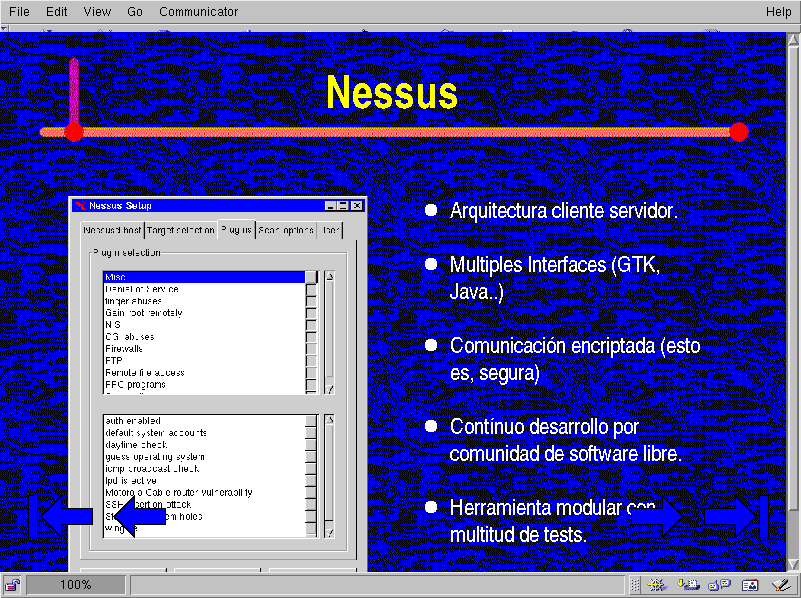Select the default system accounts entry

[x=204, y=433]
